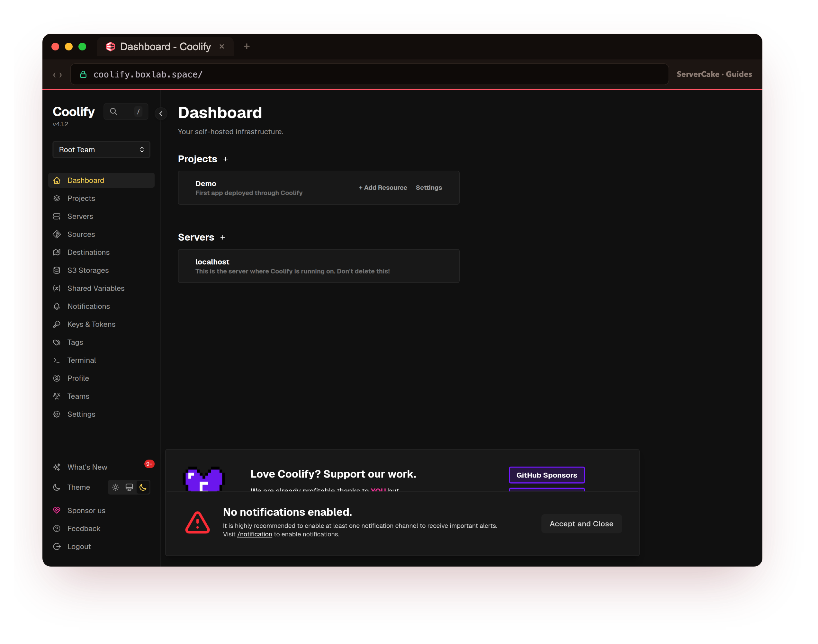Click the browser back arrow

pyautogui.click(x=54, y=75)
